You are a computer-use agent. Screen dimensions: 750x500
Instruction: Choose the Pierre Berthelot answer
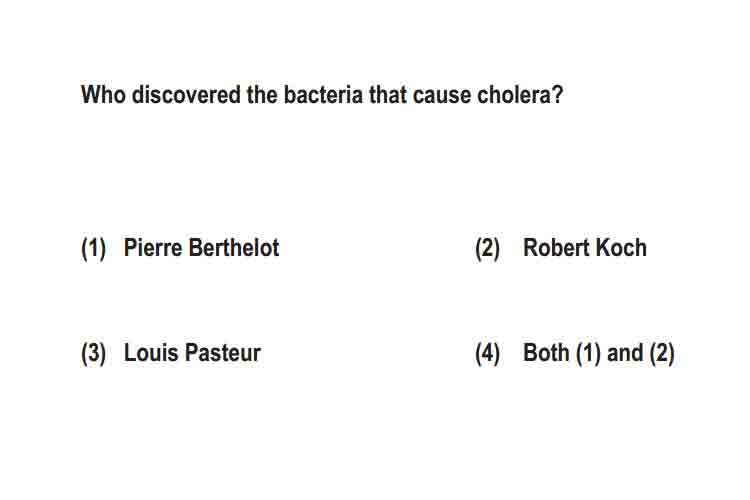(201, 248)
